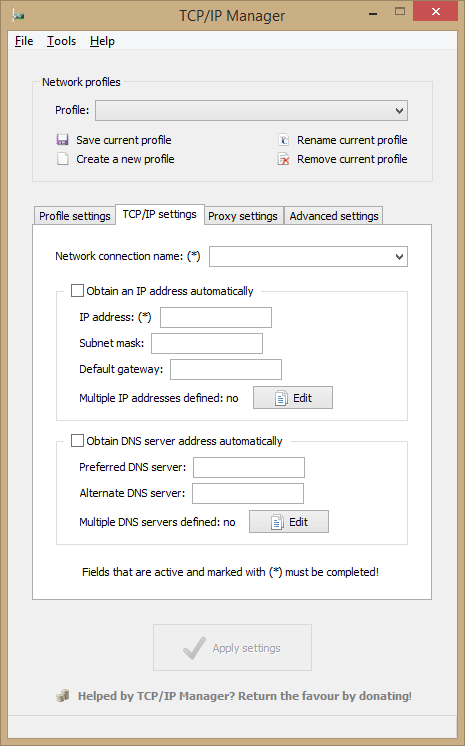Screen dimensions: 465x746
Task: Click the floppy disk Save current profile icon
Action: pyautogui.click(x=62, y=140)
